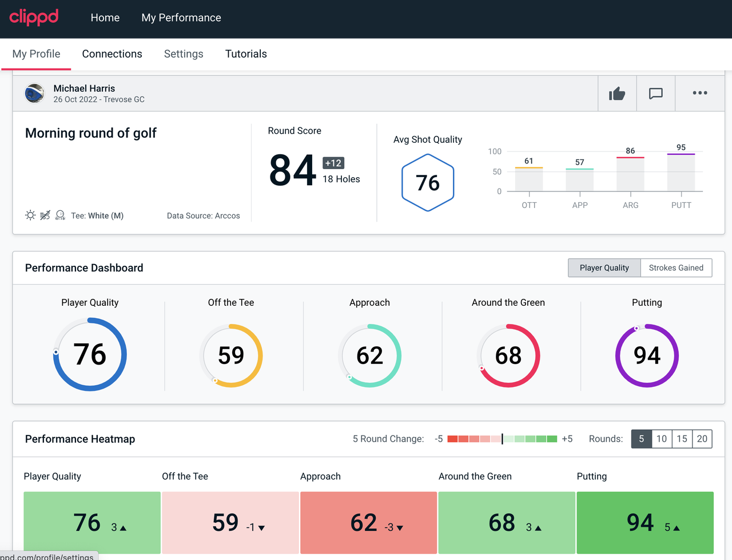Click the Avg Shot Quality hexagon 76
This screenshot has width=732, height=560.
[x=428, y=183]
